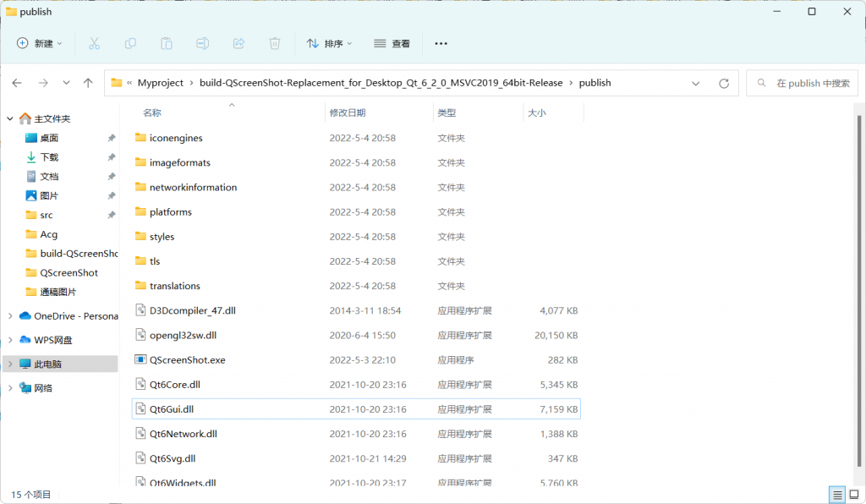Click the Share icon in toolbar
The width and height of the screenshot is (866, 504).
tap(238, 44)
